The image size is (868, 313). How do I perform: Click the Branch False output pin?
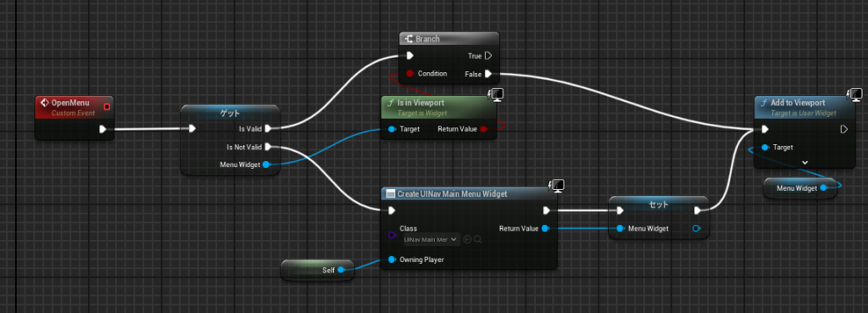pos(488,74)
